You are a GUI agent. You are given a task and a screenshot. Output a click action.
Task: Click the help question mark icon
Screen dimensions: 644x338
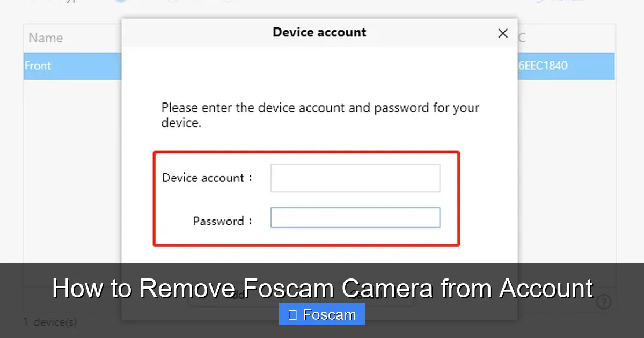pyautogui.click(x=603, y=302)
